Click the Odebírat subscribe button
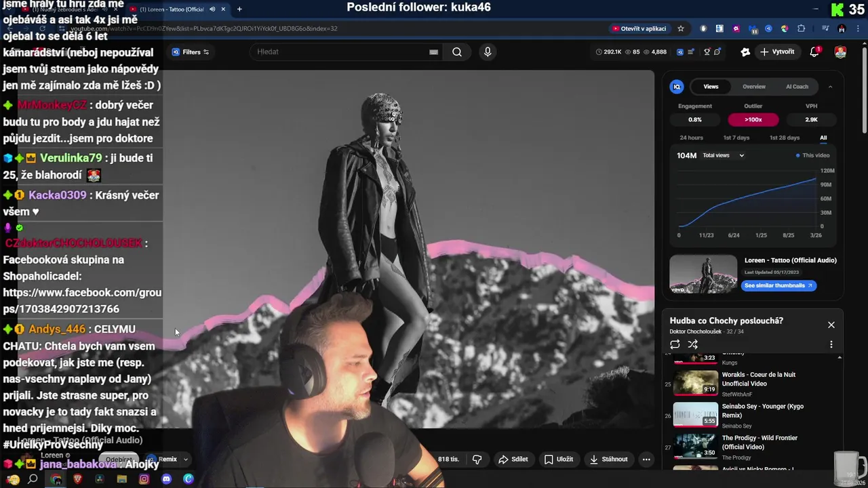Screen dimensions: 868x488 click(x=119, y=459)
